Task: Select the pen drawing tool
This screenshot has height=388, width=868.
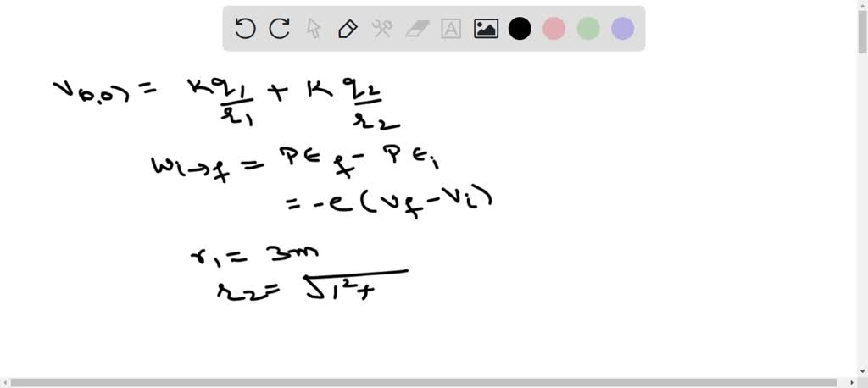Action: (348, 28)
